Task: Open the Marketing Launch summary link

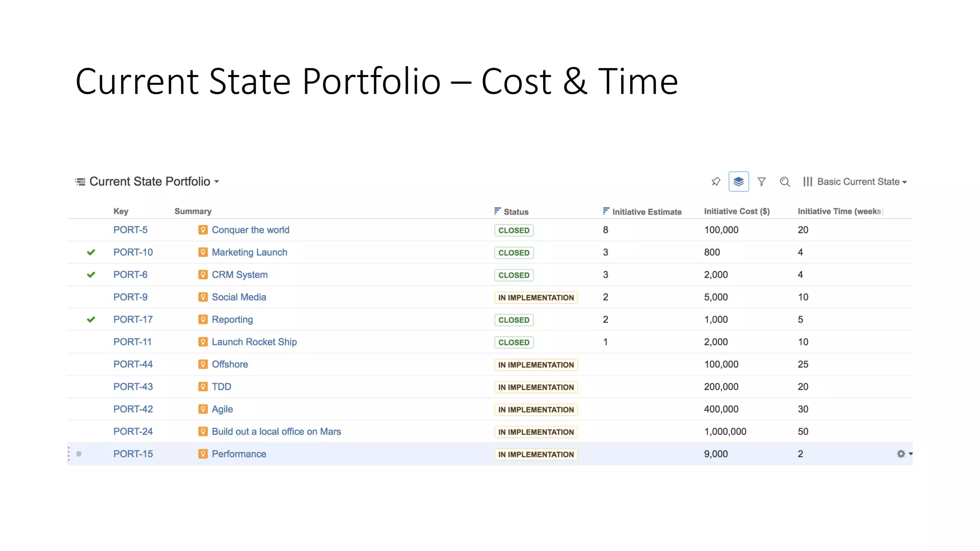Action: [249, 253]
